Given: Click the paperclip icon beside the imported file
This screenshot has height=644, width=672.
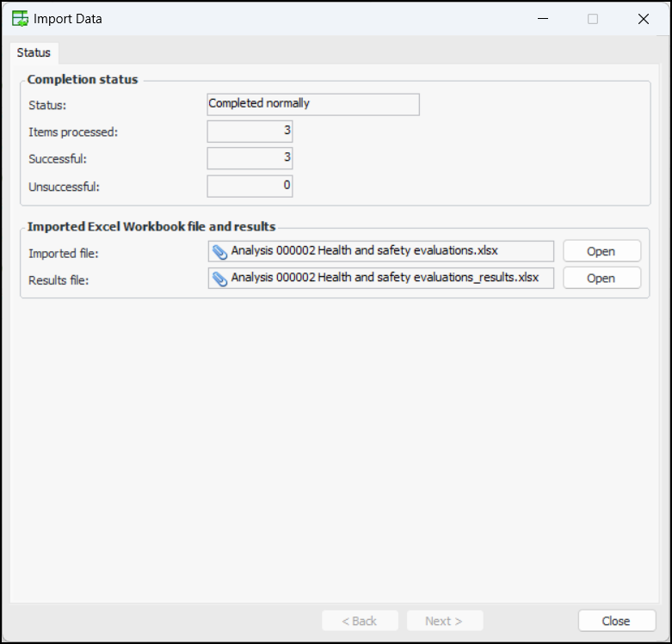Looking at the screenshot, I should pos(220,252).
